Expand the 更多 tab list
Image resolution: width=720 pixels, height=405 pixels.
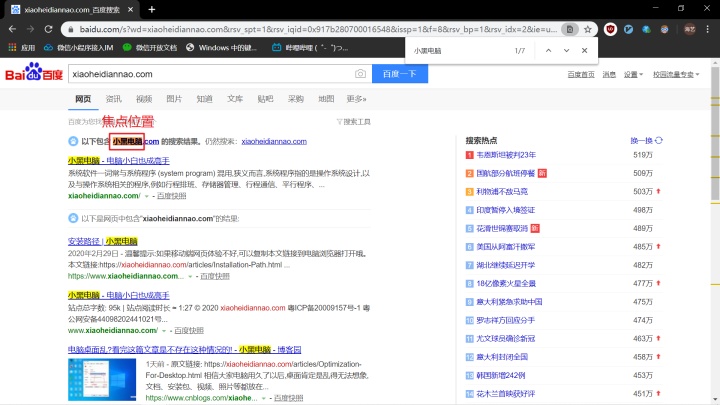coord(356,99)
